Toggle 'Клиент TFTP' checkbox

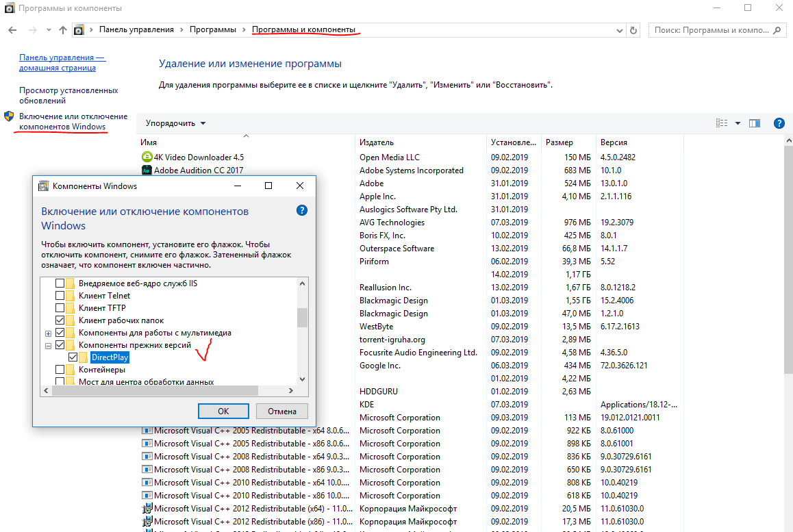60,307
